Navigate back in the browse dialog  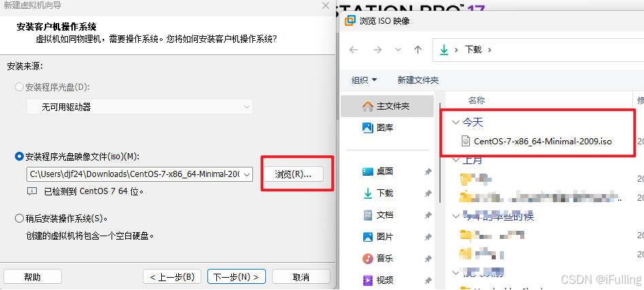click(354, 50)
